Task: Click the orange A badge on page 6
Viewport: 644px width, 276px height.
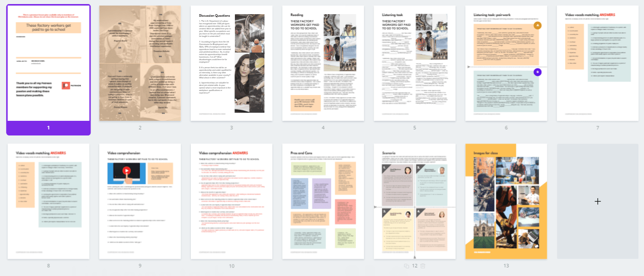Action: point(538,25)
